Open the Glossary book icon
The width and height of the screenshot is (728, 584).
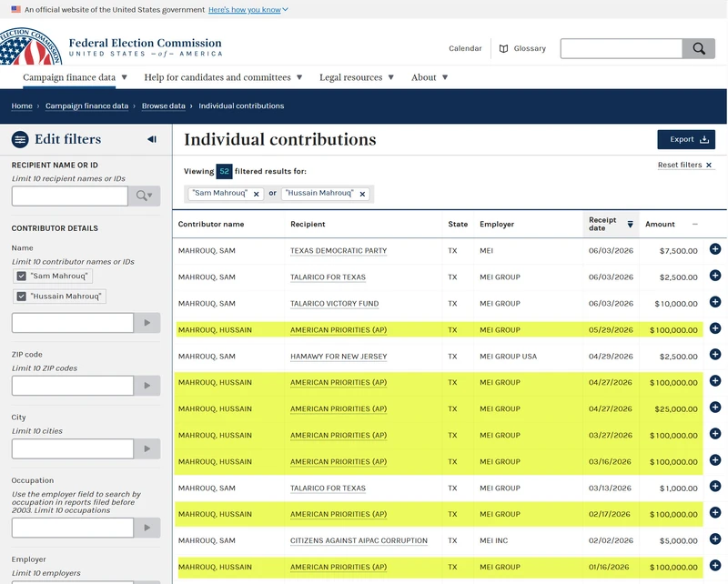503,49
